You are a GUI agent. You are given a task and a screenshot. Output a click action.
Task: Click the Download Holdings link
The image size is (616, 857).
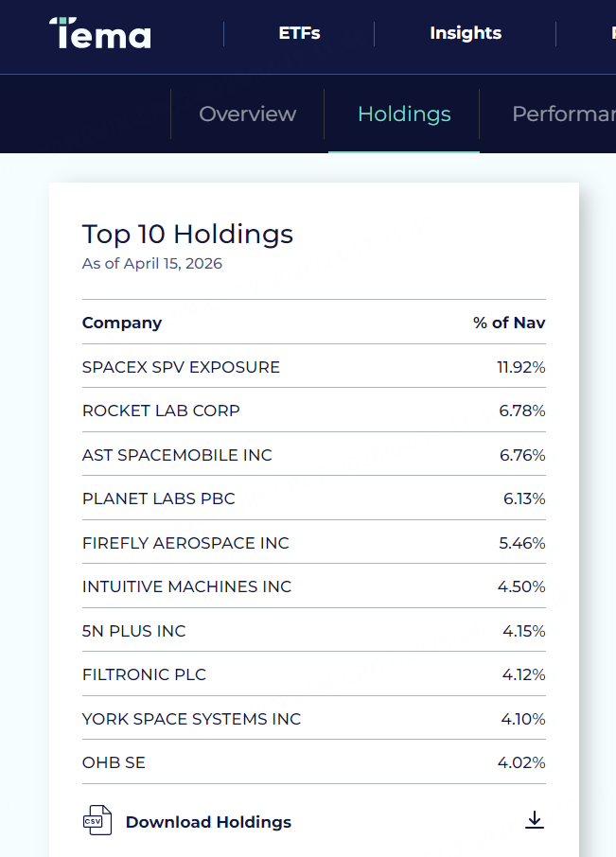click(208, 822)
